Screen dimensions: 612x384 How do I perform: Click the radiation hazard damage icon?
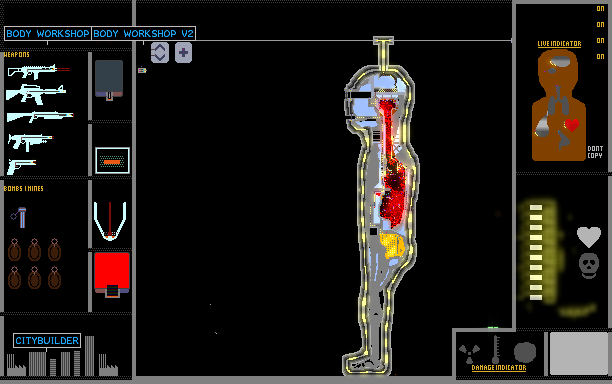469,354
